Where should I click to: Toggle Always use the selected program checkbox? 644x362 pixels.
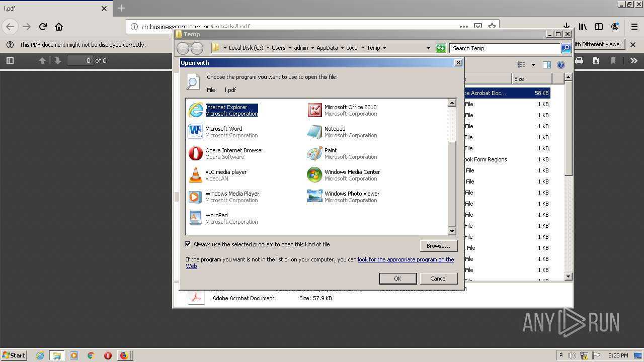188,244
